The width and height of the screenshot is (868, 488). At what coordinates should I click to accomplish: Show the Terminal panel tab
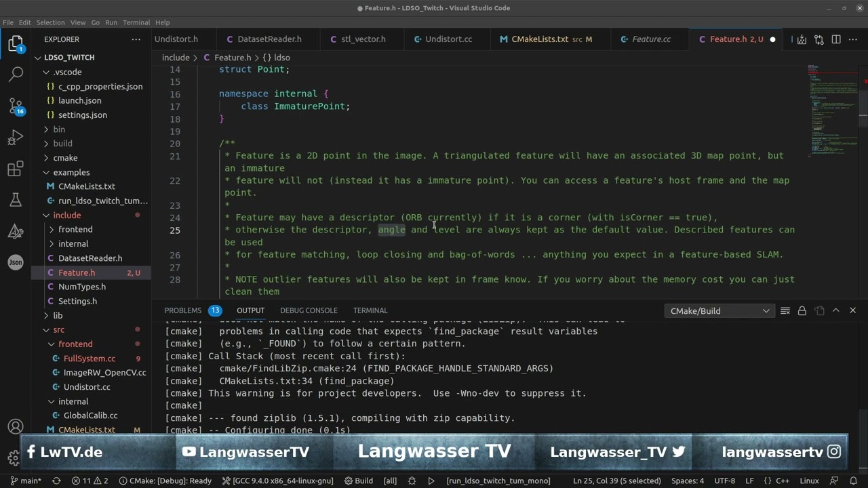point(370,310)
